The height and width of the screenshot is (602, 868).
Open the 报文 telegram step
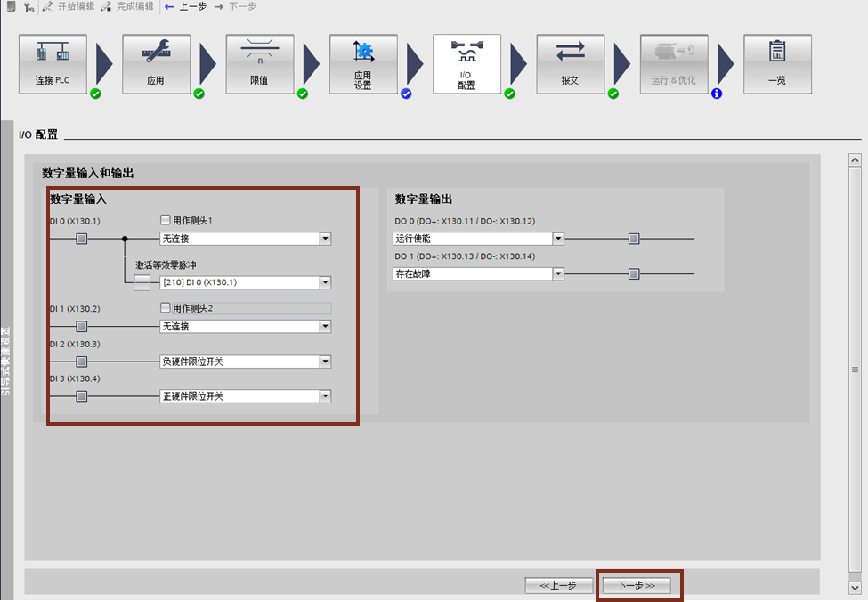[x=570, y=64]
